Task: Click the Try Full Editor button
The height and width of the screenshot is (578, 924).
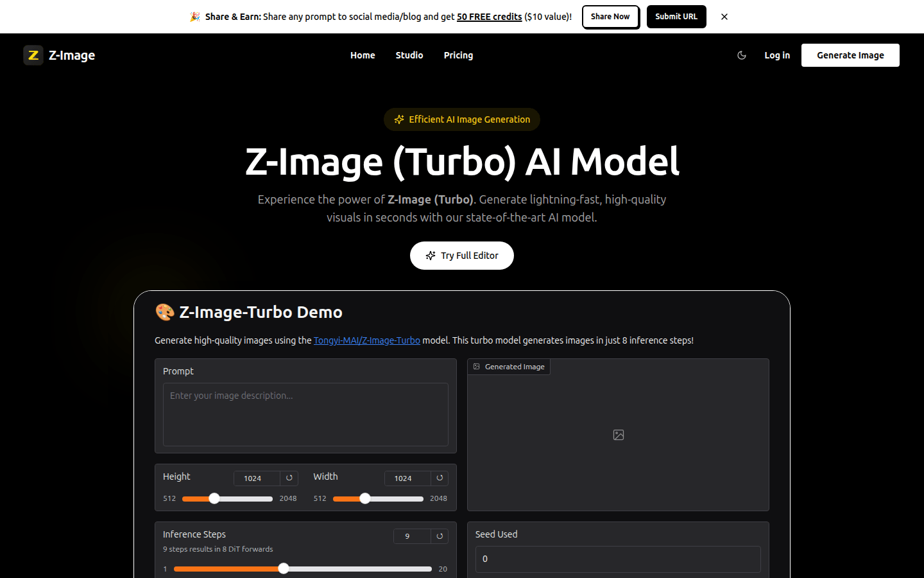Action: pyautogui.click(x=462, y=256)
